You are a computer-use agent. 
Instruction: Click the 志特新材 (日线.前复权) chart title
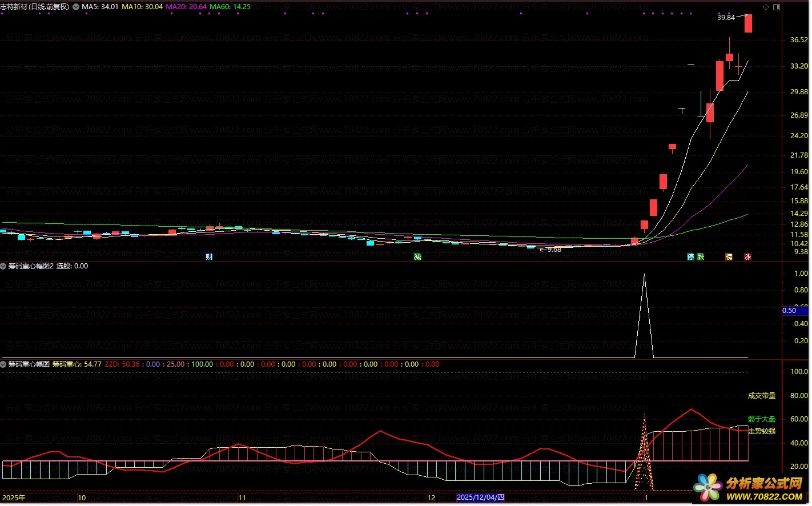pyautogui.click(x=34, y=7)
